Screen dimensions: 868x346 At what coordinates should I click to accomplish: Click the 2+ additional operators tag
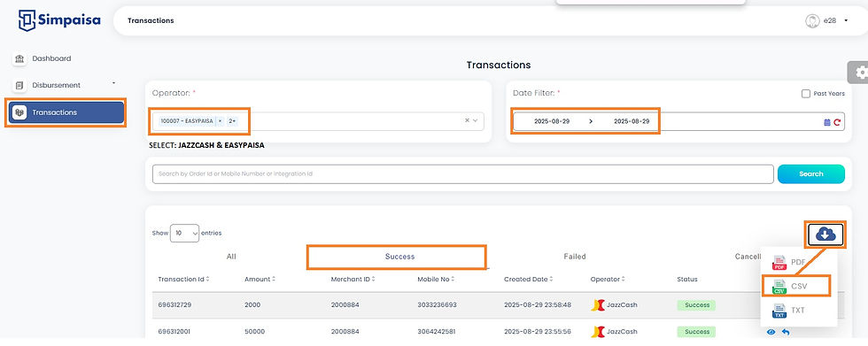click(232, 121)
